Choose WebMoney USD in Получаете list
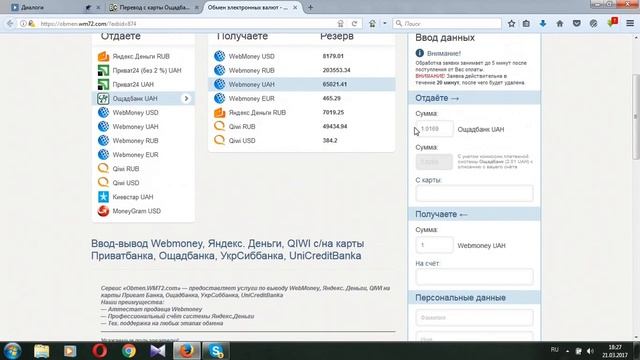Image resolution: width=640 pixels, height=360 pixels. (302, 56)
